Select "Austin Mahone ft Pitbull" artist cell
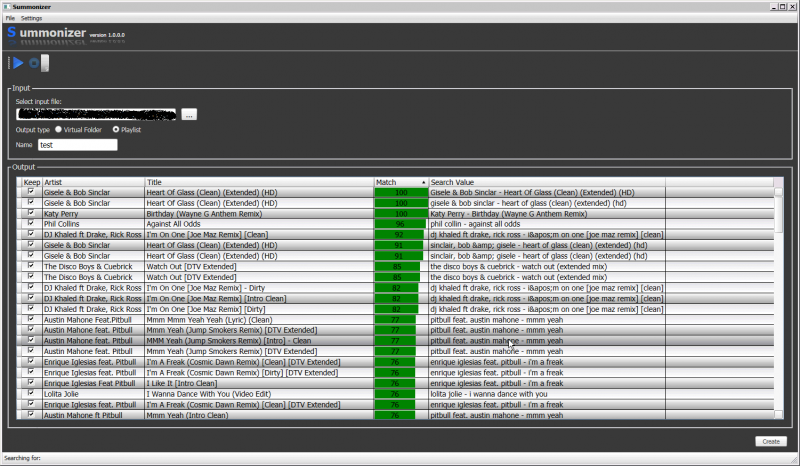The width and height of the screenshot is (800, 466). (x=93, y=415)
